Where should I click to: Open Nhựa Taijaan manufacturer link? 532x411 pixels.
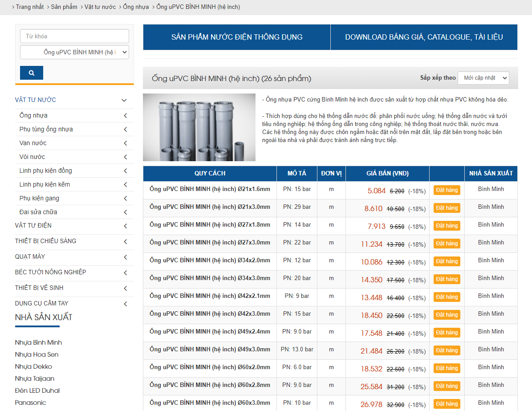(35, 378)
